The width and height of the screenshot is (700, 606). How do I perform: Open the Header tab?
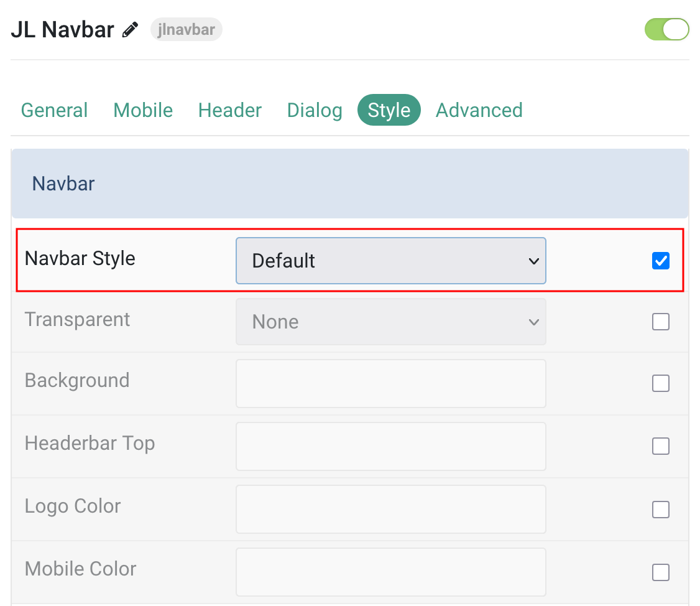click(x=230, y=110)
